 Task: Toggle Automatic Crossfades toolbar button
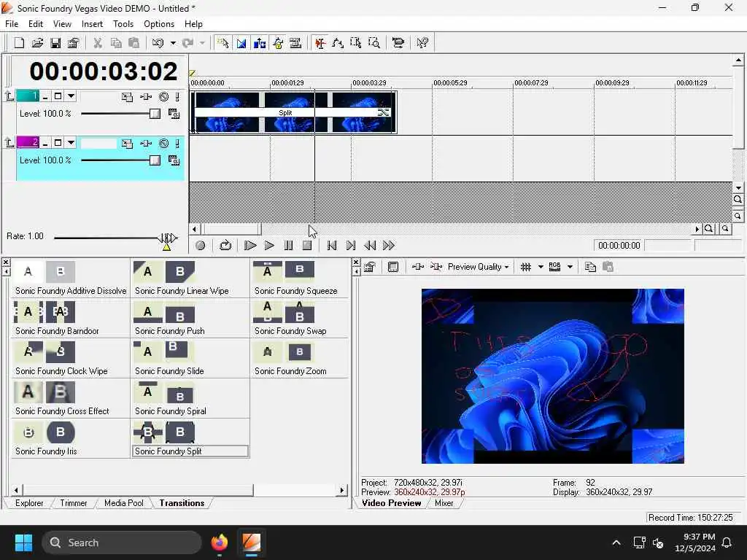[241, 43]
